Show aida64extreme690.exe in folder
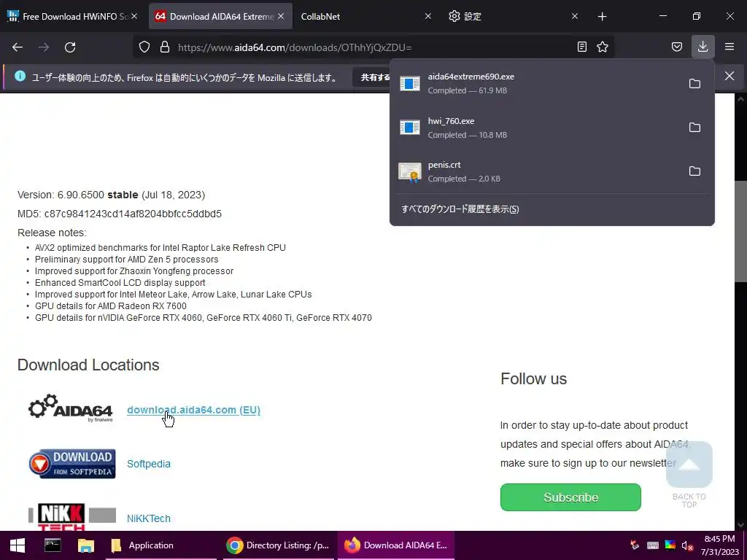The width and height of the screenshot is (747, 560). click(x=694, y=83)
